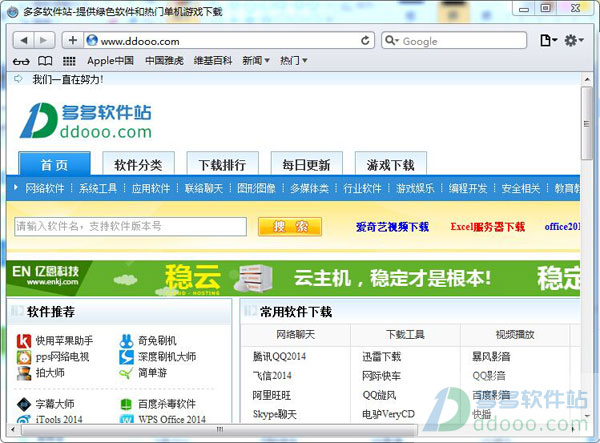Select the 首页 tab
This screenshot has width=600, height=443.
[54, 164]
